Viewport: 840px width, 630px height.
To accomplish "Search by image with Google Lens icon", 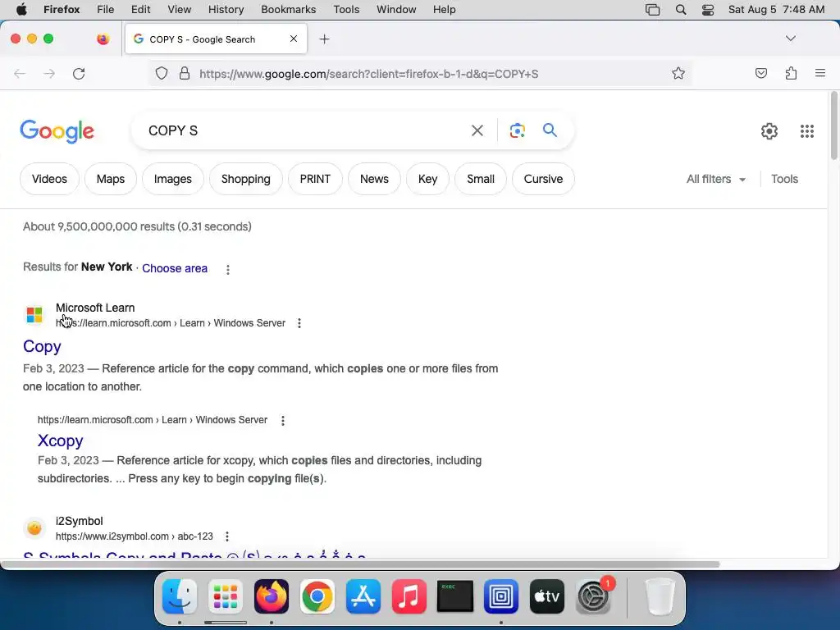I will [x=517, y=130].
